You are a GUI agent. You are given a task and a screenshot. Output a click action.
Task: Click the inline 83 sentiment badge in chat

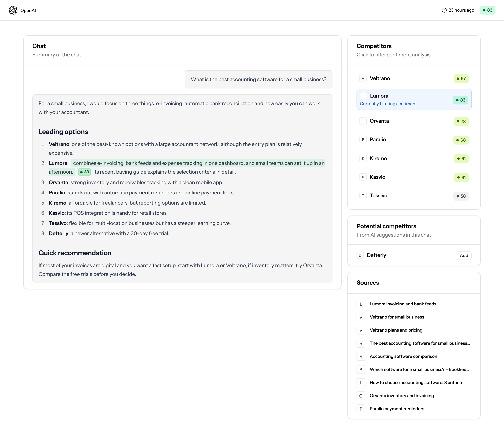click(84, 172)
